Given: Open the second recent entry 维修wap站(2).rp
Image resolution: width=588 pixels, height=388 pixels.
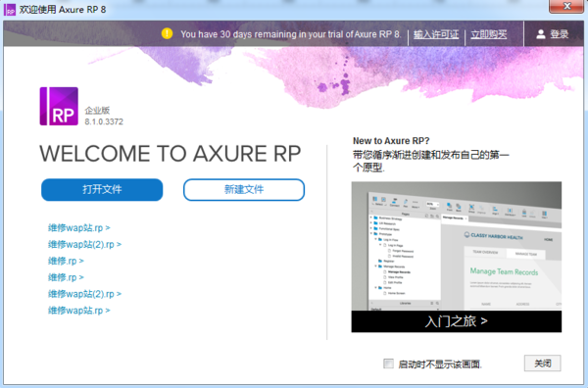Looking at the screenshot, I should coord(84,244).
